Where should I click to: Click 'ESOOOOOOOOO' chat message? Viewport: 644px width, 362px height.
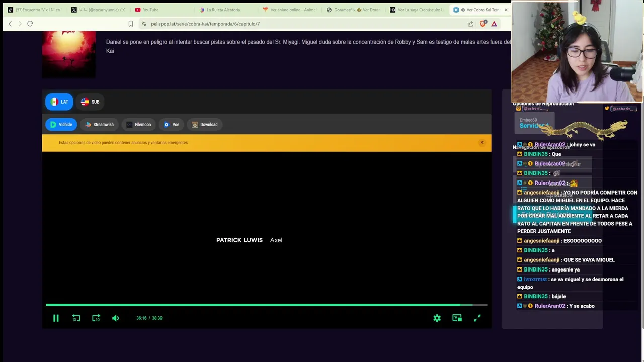tap(583, 241)
